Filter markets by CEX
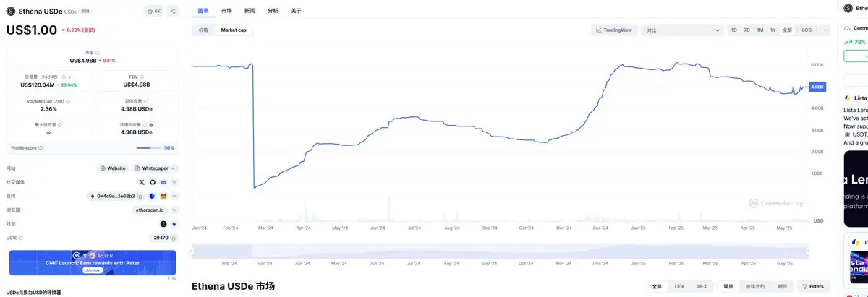The width and height of the screenshot is (868, 297). pyautogui.click(x=679, y=286)
